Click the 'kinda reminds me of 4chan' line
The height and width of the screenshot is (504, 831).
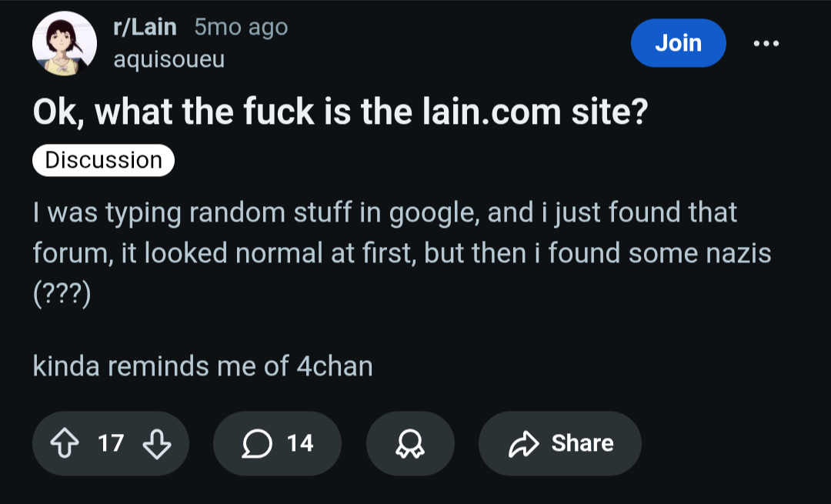pyautogui.click(x=202, y=366)
